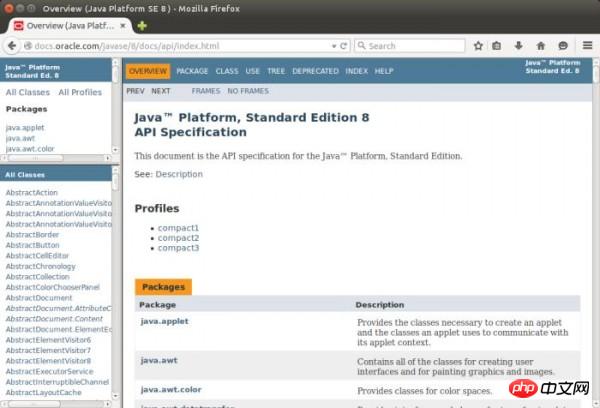Click the PREV navigation link
Screen dimensions: 600x408
click(135, 91)
